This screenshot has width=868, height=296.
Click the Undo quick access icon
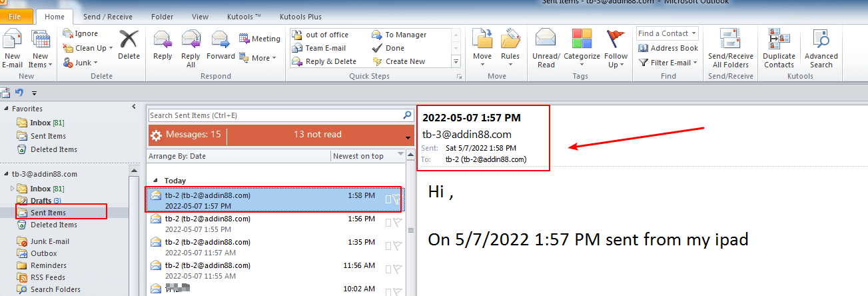tap(19, 93)
